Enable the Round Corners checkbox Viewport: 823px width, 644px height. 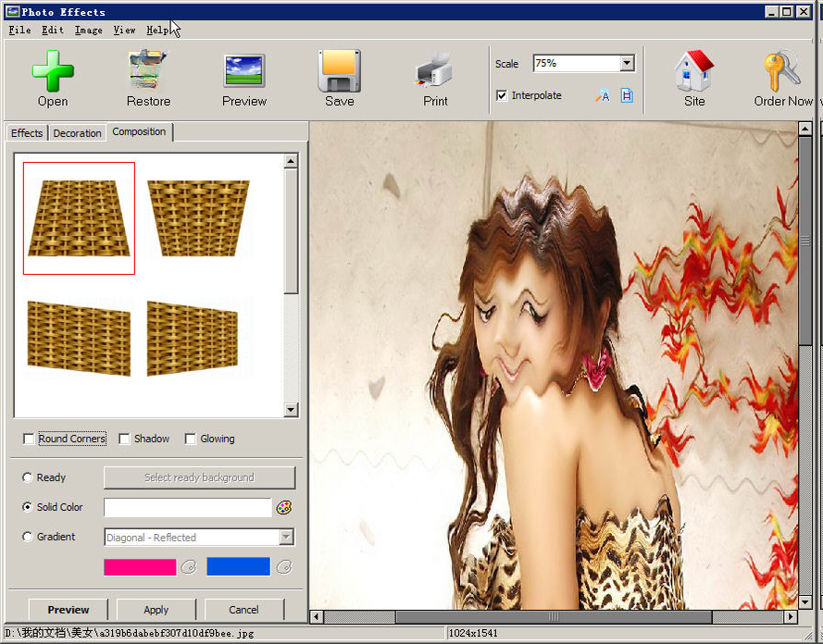pos(29,439)
